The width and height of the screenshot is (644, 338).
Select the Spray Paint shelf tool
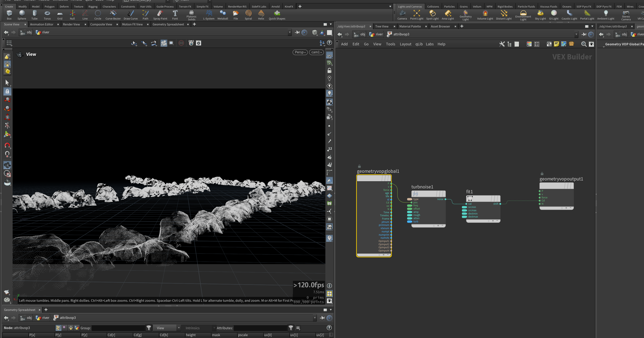tap(160, 15)
